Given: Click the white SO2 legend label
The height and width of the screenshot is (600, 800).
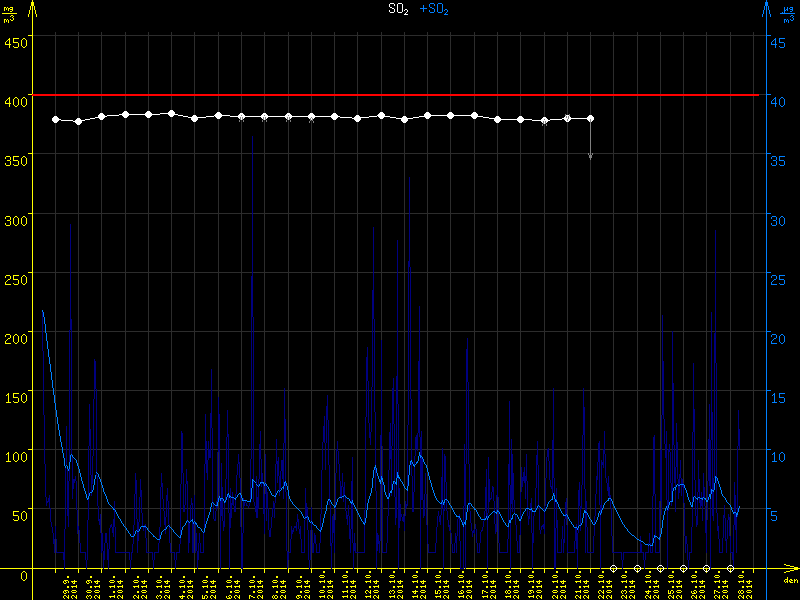Looking at the screenshot, I should (x=399, y=9).
